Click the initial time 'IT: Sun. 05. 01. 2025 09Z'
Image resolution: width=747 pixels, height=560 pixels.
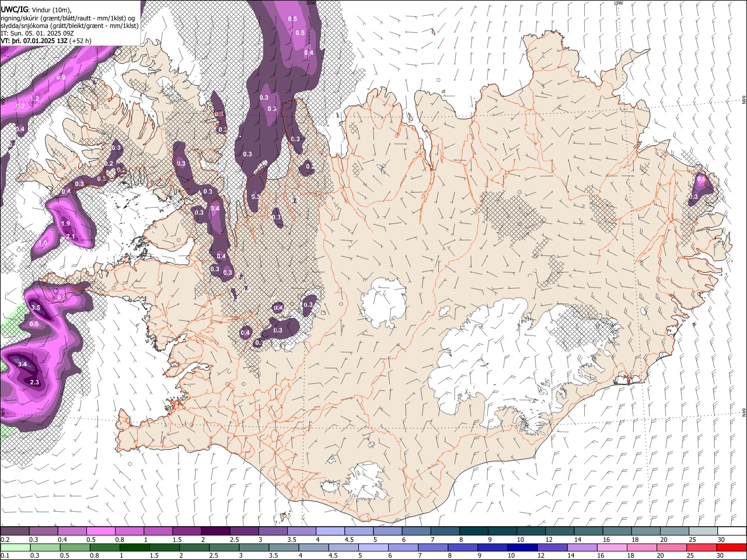pyautogui.click(x=37, y=33)
